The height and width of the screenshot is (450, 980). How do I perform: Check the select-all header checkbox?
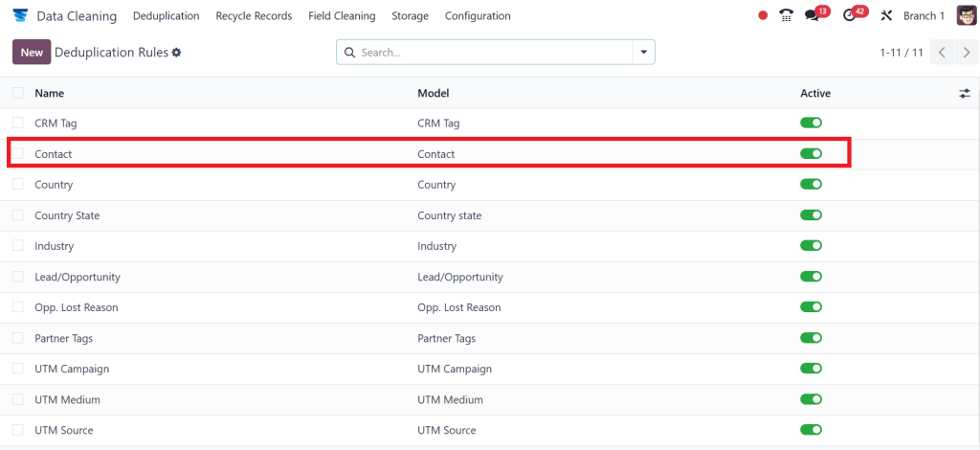point(18,93)
